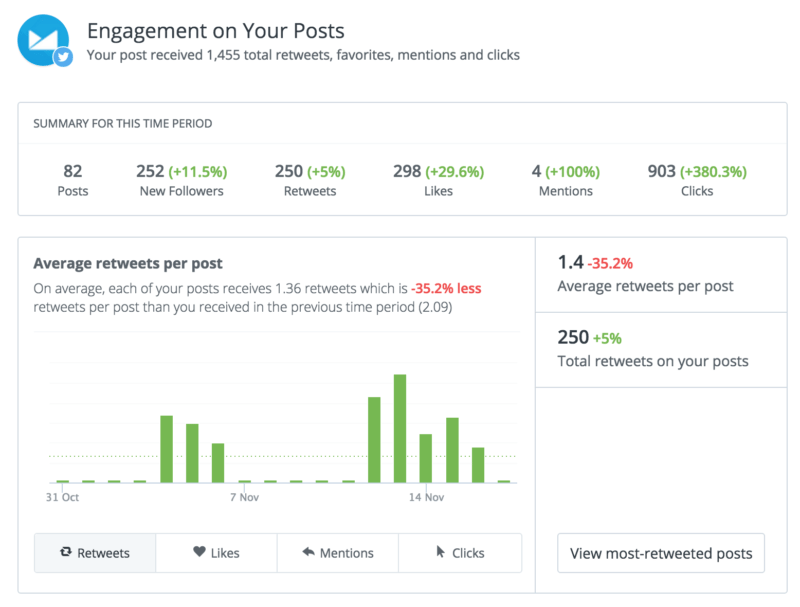
Task: Switch to the Mentions tab
Action: pyautogui.click(x=338, y=552)
